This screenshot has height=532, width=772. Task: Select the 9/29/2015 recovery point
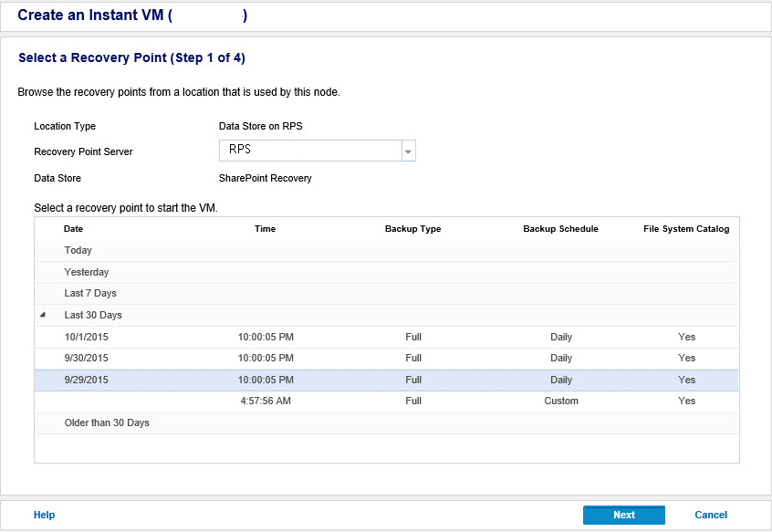click(x=86, y=379)
